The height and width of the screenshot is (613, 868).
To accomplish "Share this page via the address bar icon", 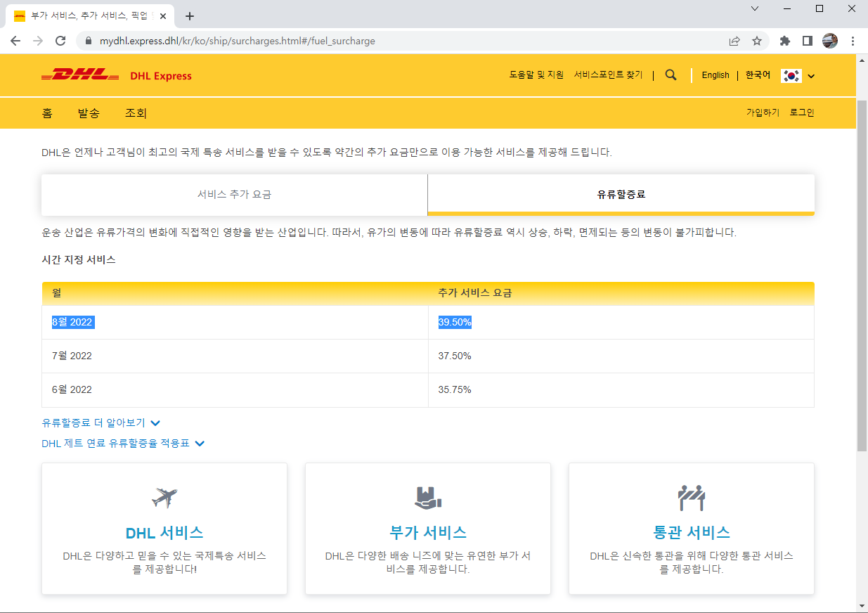I will point(734,41).
